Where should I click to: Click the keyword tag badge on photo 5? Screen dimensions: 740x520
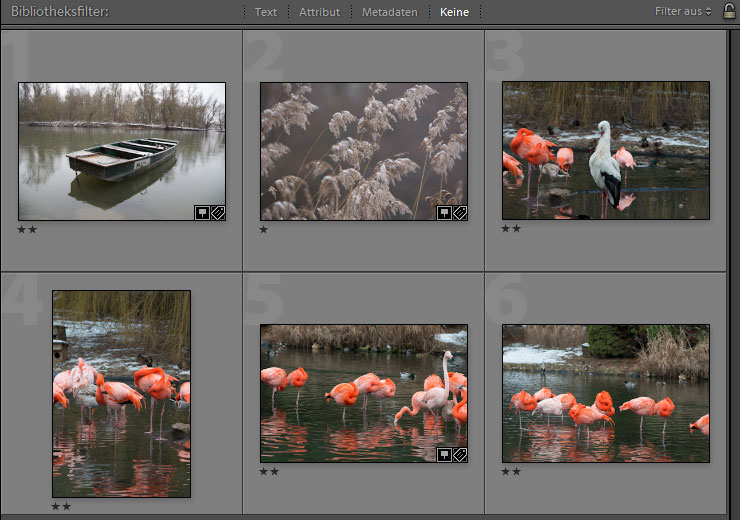point(459,454)
